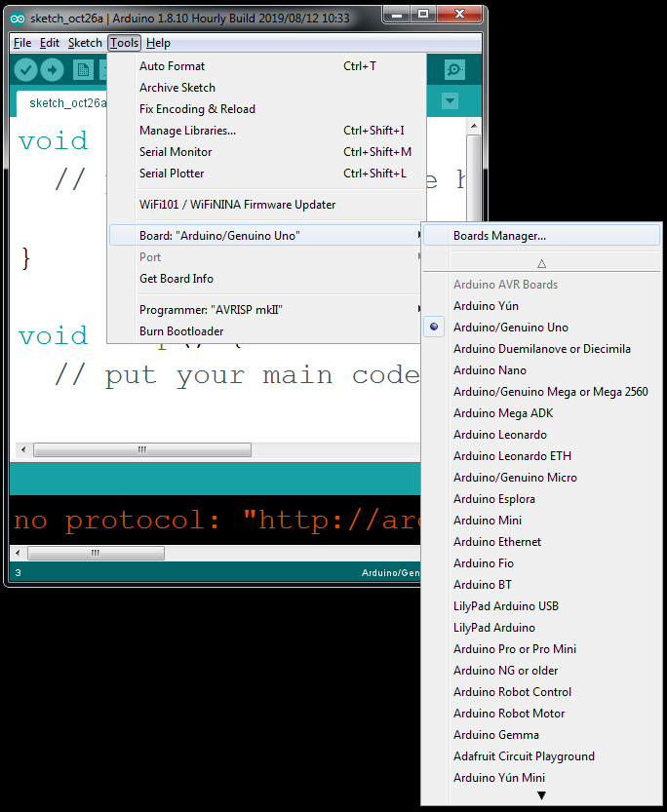Screen dimensions: 667x812
Task: Open the Help menu
Action: coord(158,43)
